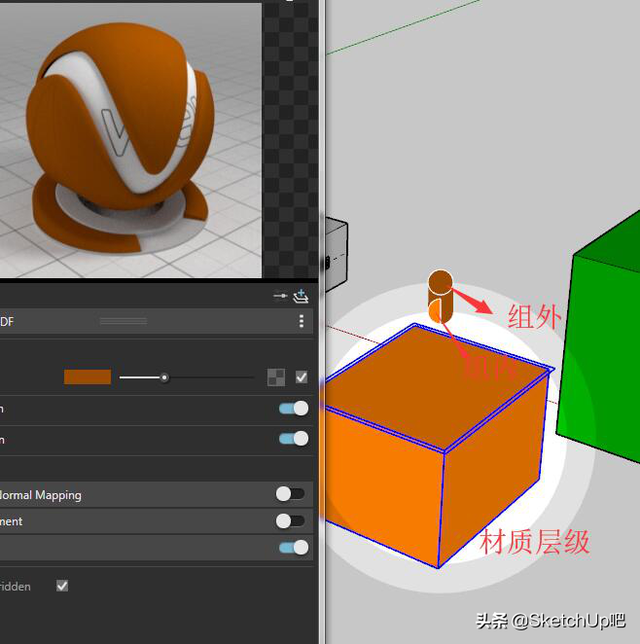
Task: Uncheck the checkbox beside the texture map icon
Action: point(302,377)
